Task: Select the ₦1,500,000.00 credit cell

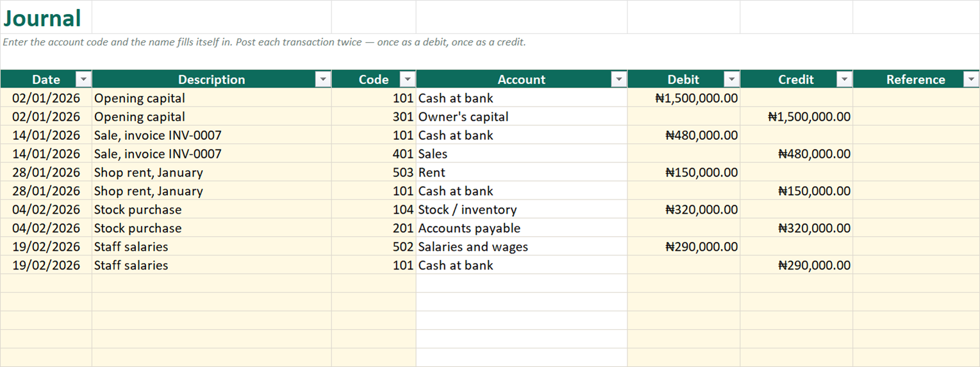Action: coord(797,117)
